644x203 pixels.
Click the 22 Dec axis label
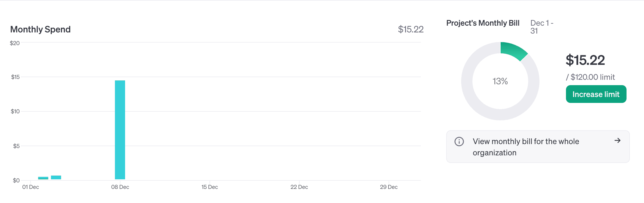[299, 187]
